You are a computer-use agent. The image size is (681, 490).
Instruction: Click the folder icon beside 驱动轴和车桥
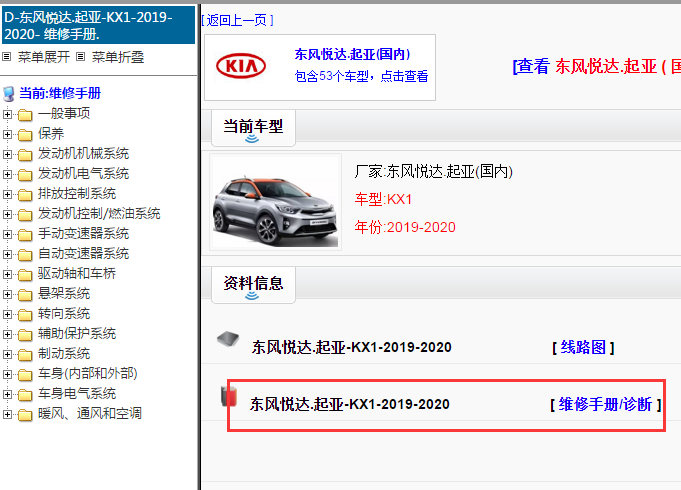(25, 275)
